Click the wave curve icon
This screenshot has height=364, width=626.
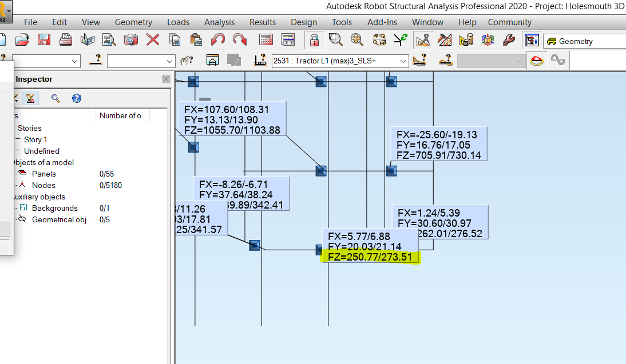pyautogui.click(x=558, y=60)
